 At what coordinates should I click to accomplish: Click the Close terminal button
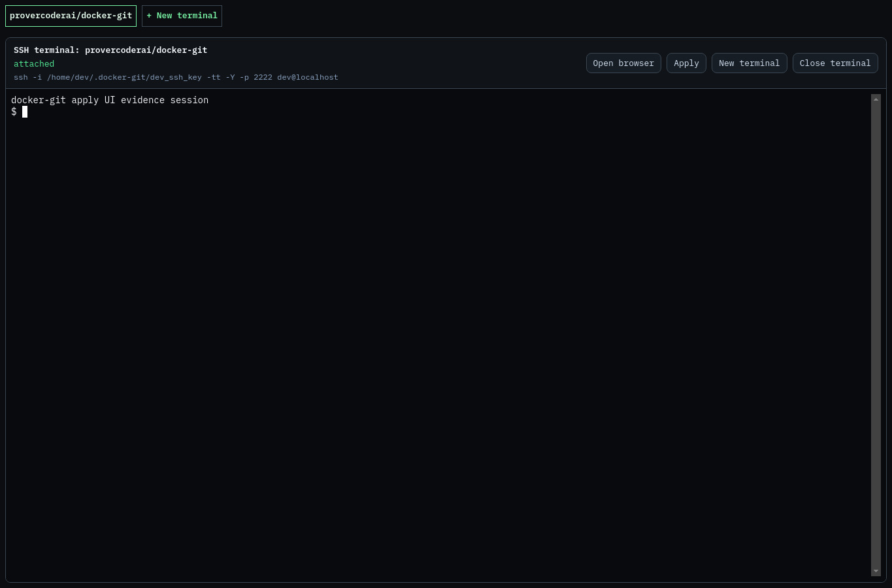835,63
